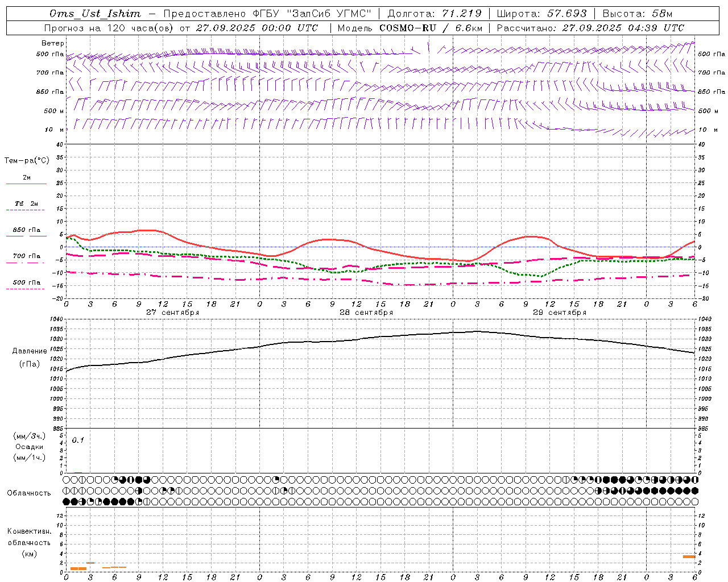This screenshot has height=582, width=728.
Task: Click the date label 27 сентября
Action: (172, 312)
